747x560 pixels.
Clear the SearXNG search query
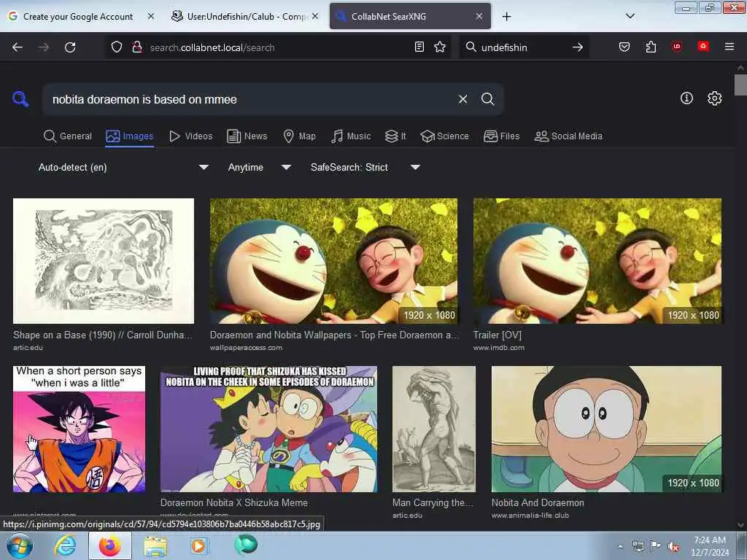(x=462, y=99)
